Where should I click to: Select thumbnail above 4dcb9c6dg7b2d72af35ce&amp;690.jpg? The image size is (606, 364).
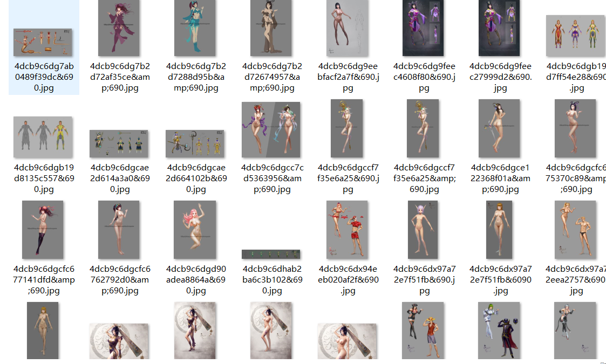(x=119, y=28)
